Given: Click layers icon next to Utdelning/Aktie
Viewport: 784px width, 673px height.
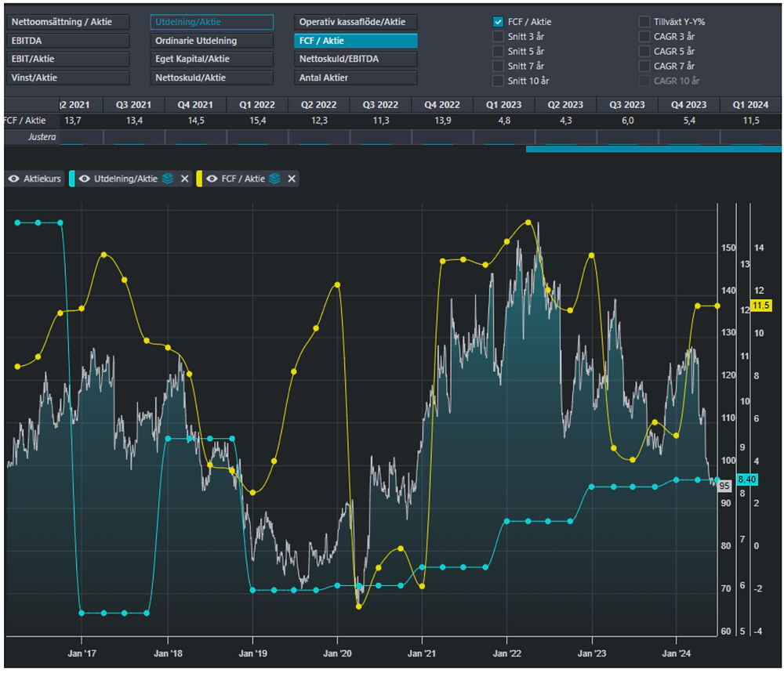Looking at the screenshot, I should click(168, 179).
